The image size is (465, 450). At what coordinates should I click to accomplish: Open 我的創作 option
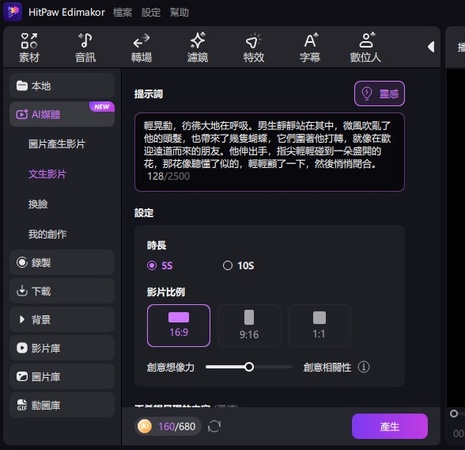point(47,234)
